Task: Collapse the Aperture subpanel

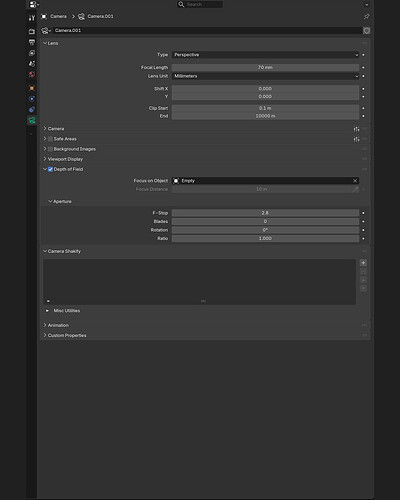Action: 50,201
